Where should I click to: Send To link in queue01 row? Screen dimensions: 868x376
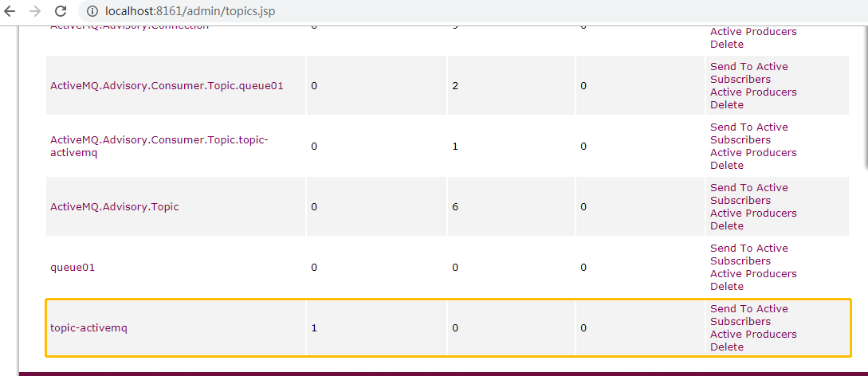point(731,249)
